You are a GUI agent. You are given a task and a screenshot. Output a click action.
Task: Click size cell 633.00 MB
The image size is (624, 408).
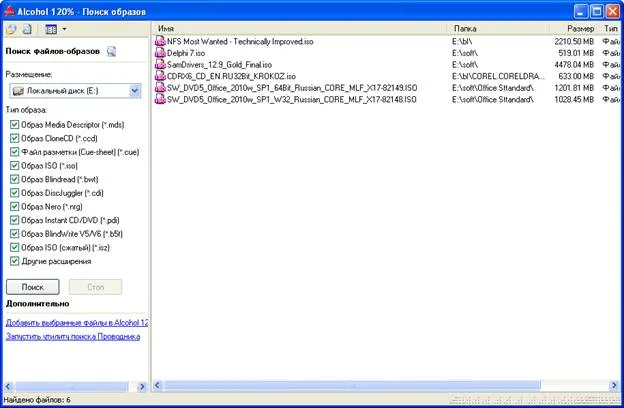[577, 76]
